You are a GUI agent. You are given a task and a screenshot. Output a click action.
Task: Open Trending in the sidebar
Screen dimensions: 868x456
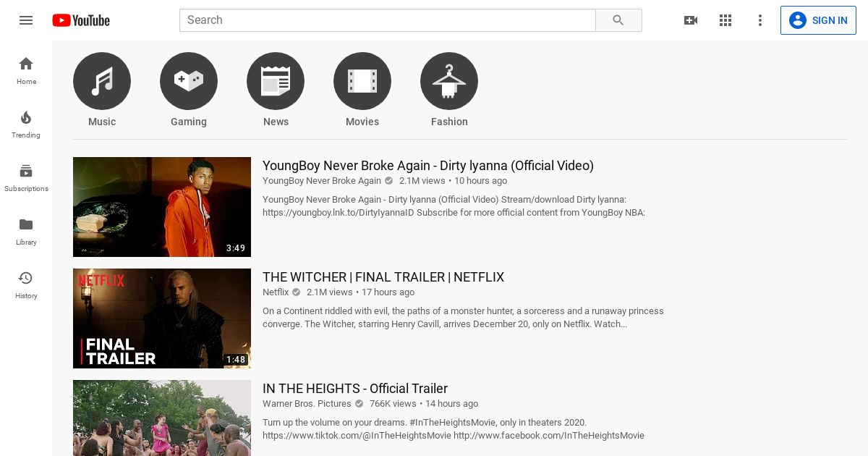(x=26, y=124)
